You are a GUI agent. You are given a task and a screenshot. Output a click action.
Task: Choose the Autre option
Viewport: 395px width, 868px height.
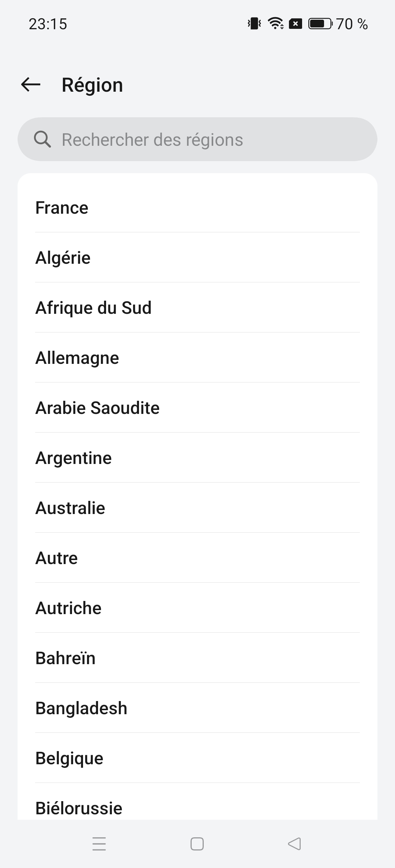coord(197,558)
